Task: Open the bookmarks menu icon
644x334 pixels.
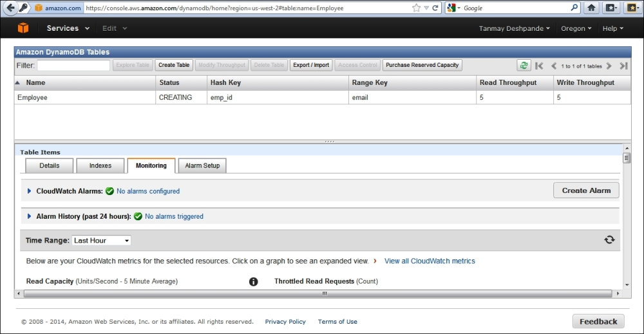Action: [611, 8]
